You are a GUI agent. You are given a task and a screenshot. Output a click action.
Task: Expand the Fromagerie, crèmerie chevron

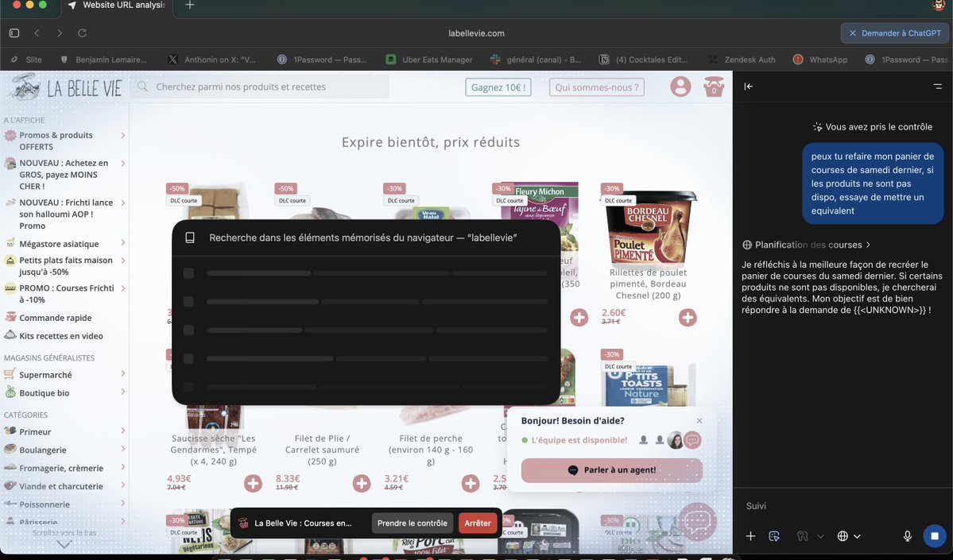(x=122, y=467)
